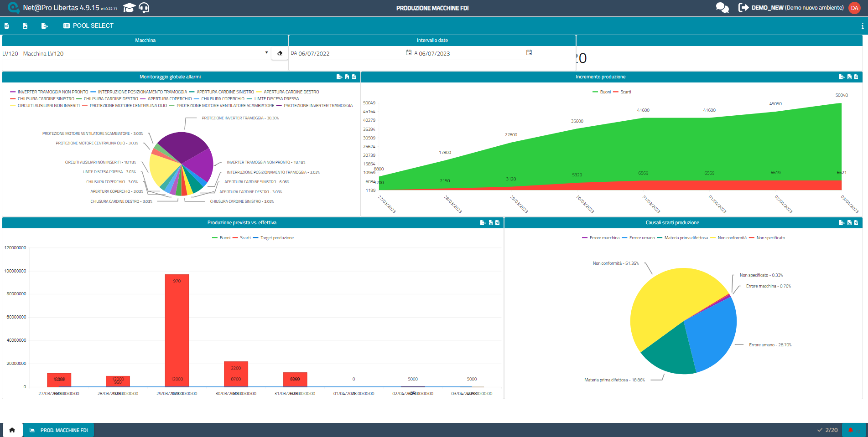This screenshot has width=868, height=437.
Task: Export dashboard to PDF
Action: pos(6,26)
